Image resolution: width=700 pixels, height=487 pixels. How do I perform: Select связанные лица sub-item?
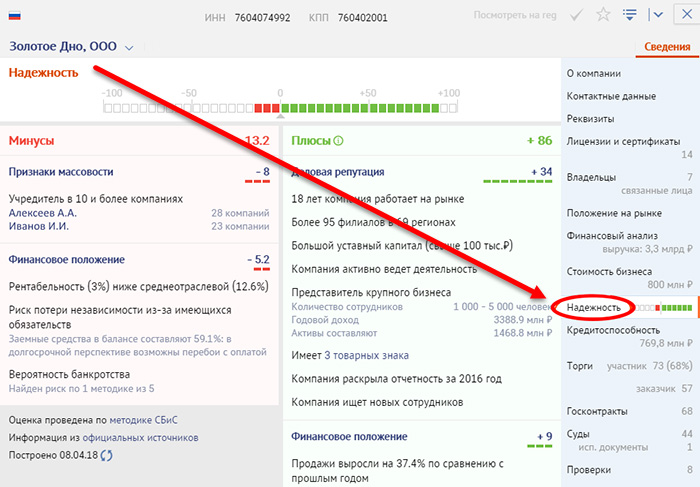pyautogui.click(x=657, y=191)
